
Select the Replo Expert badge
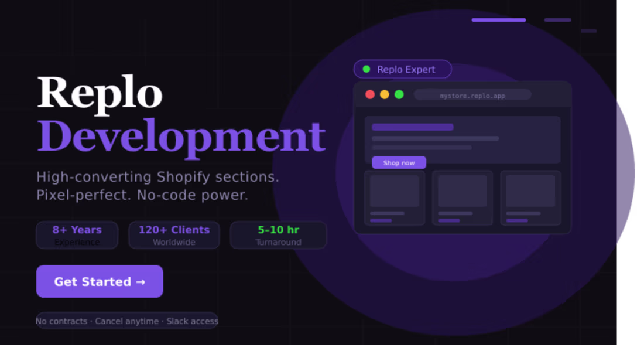tap(403, 70)
